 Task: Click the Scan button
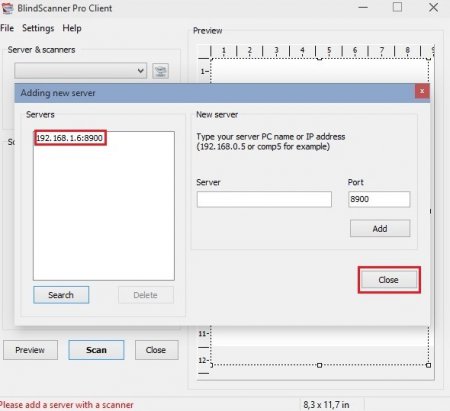tap(96, 350)
